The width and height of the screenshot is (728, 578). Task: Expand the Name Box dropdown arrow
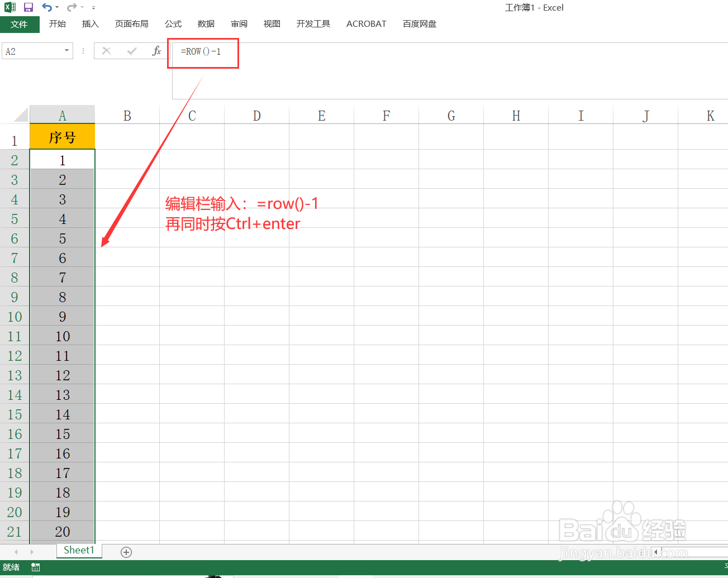[x=67, y=51]
